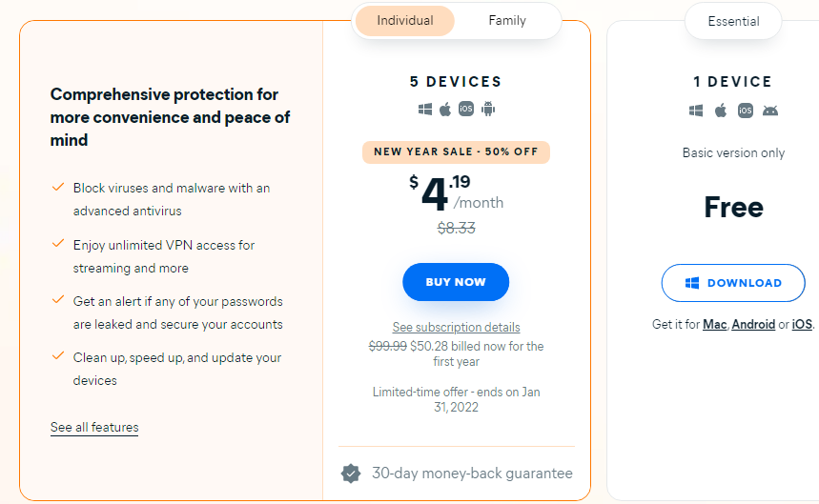Download the free Windows version
819x504 pixels.
click(x=733, y=283)
